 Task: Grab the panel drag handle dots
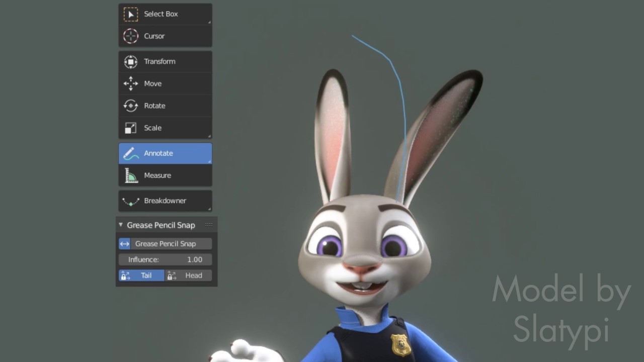[208, 225]
